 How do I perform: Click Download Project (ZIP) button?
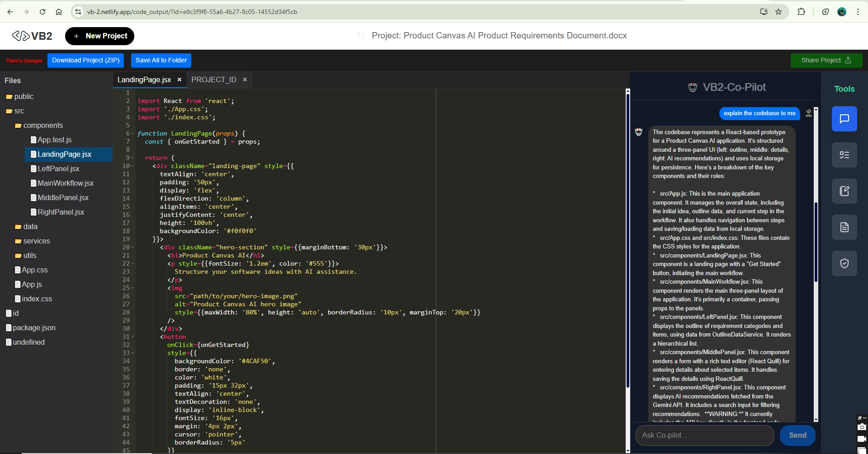pyautogui.click(x=85, y=60)
